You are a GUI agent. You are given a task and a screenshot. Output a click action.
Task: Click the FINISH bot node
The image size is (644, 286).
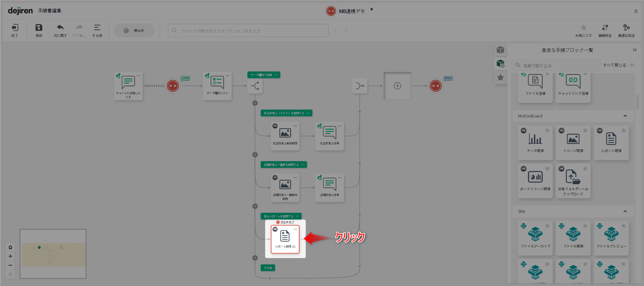(x=436, y=86)
